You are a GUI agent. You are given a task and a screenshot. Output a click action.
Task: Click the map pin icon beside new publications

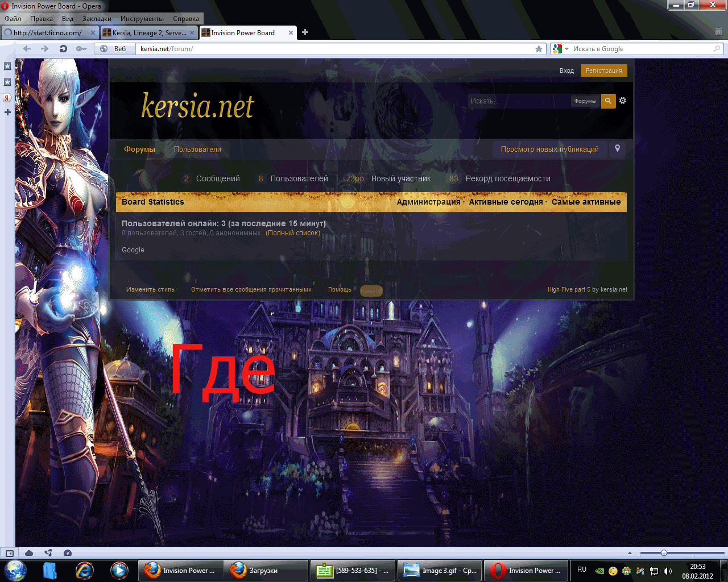pyautogui.click(x=617, y=149)
